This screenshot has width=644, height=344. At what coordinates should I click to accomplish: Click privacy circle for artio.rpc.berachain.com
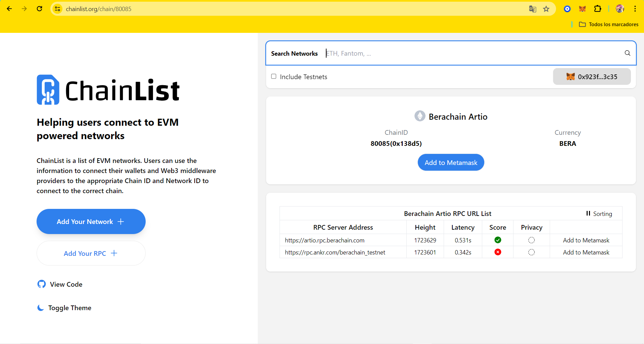[532, 240]
